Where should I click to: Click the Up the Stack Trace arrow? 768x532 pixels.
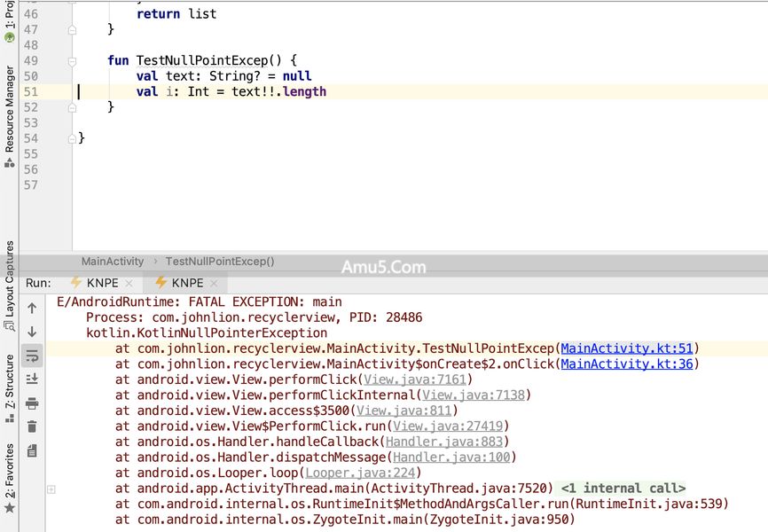pyautogui.click(x=32, y=309)
